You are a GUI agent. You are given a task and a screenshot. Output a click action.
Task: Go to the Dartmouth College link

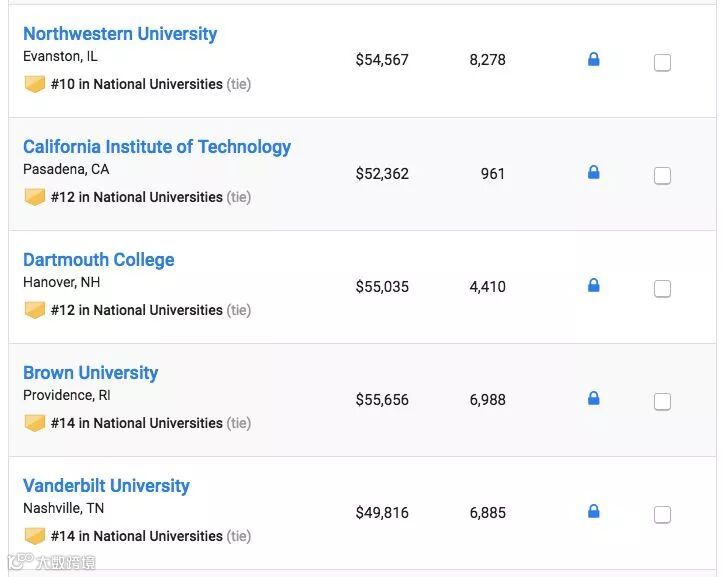99,260
